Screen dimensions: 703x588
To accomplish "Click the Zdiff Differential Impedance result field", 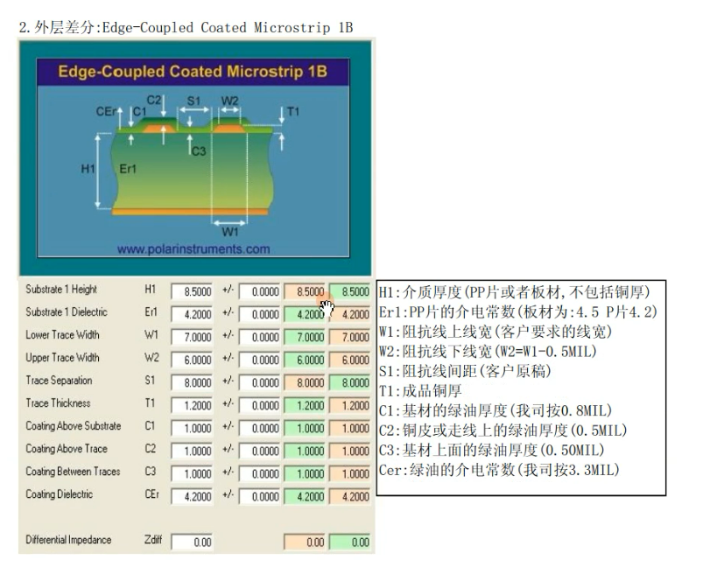I will tap(192, 542).
